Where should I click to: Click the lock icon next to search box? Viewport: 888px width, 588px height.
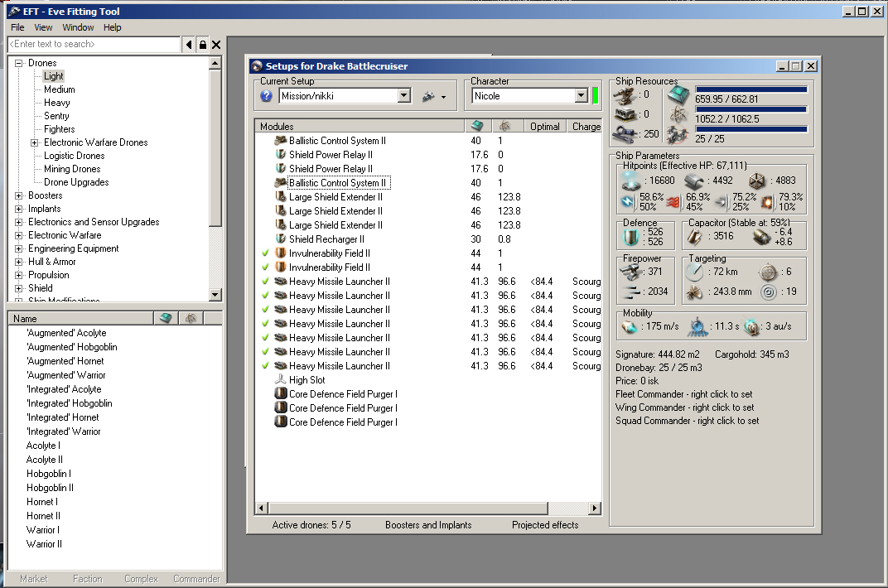(x=202, y=44)
